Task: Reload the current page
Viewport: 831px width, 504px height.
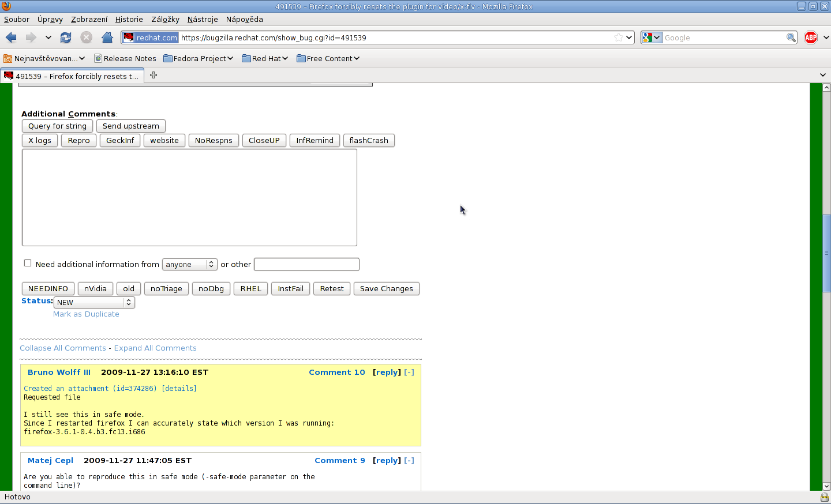Action: (66, 37)
